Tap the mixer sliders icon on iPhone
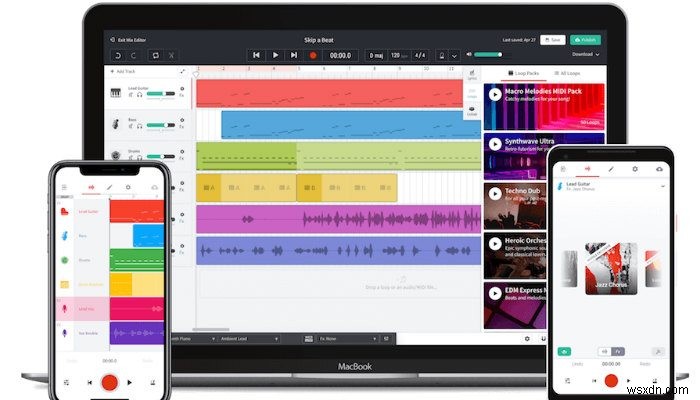The height and width of the screenshot is (400, 700). tap(67, 382)
